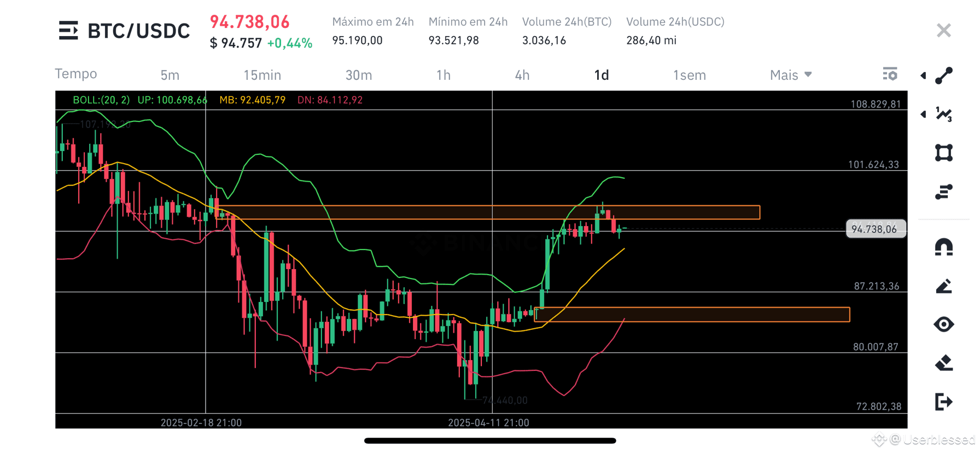The image size is (980, 453).
Task: Select the Fibonacci levels tool icon
Action: [944, 192]
